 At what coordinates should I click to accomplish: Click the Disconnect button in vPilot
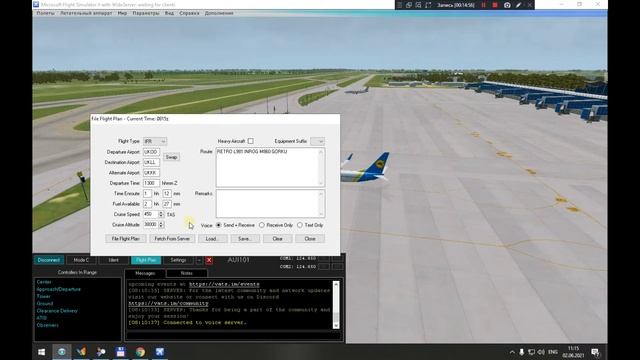pyautogui.click(x=49, y=260)
